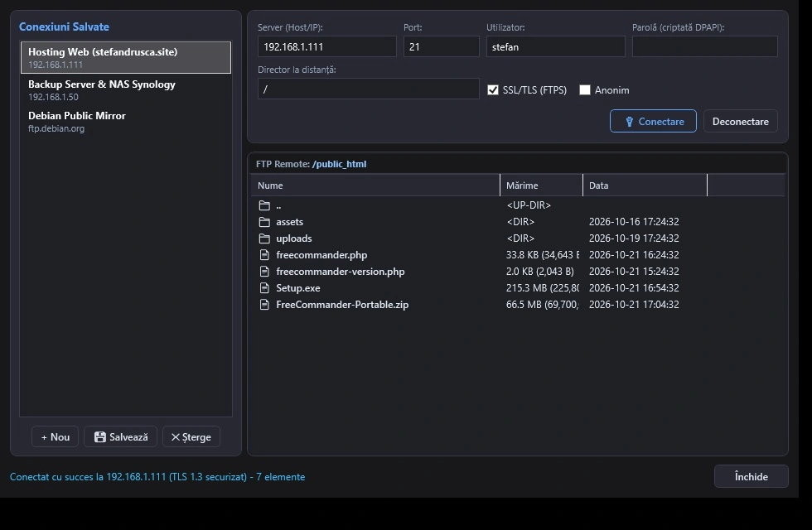Image resolution: width=812 pixels, height=530 pixels.
Task: Click the assets folder icon
Action: pos(264,222)
